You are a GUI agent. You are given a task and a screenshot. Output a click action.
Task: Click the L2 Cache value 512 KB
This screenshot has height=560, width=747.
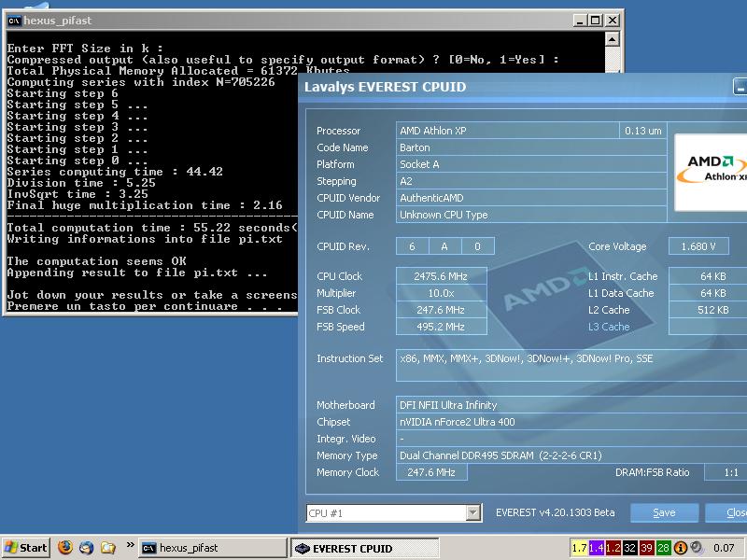click(708, 310)
